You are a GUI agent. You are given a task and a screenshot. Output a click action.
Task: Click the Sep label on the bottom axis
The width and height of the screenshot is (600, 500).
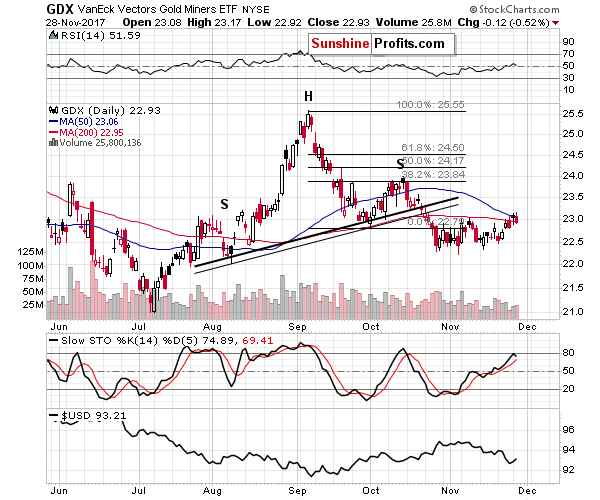297,491
